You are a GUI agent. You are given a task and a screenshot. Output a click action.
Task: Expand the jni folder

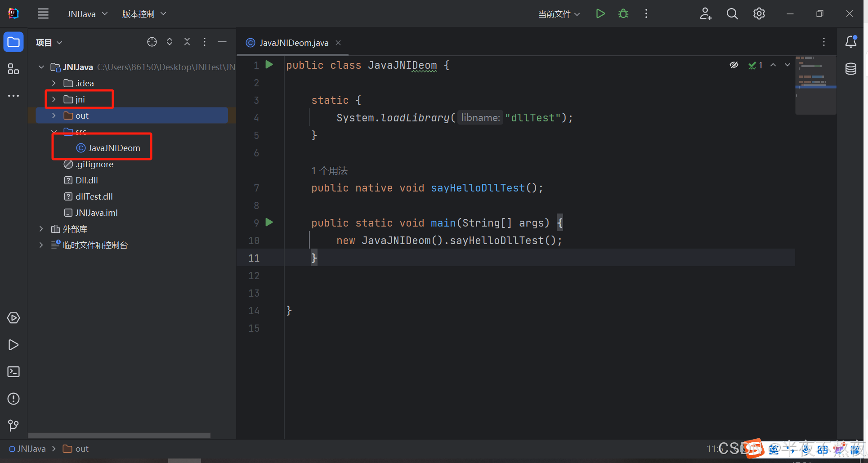click(x=53, y=99)
